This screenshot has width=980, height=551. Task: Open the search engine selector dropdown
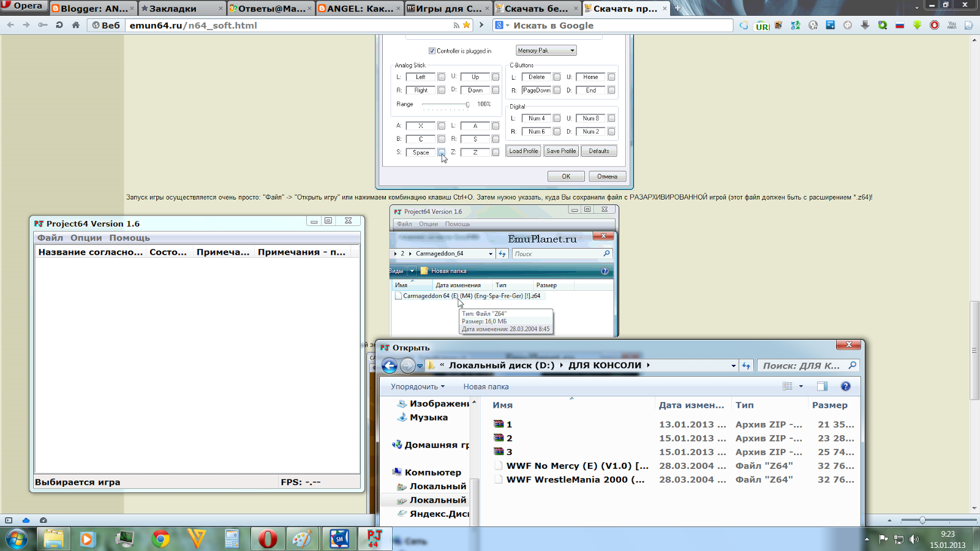(502, 25)
